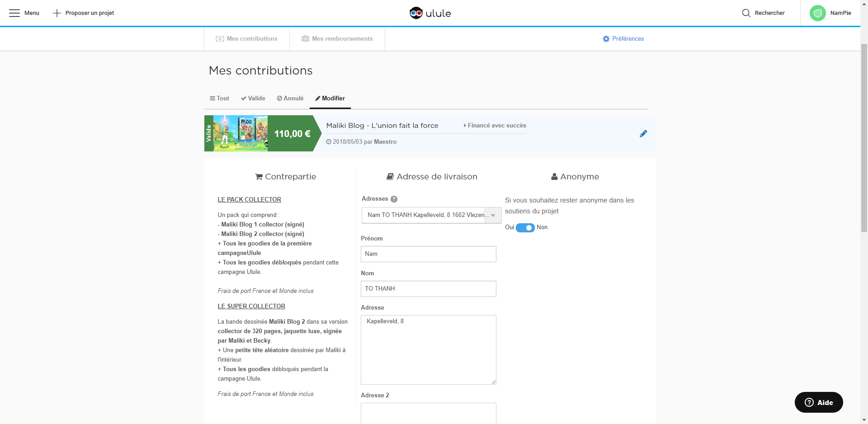Open Maliki Blog project title link
868x424 pixels.
click(x=382, y=126)
